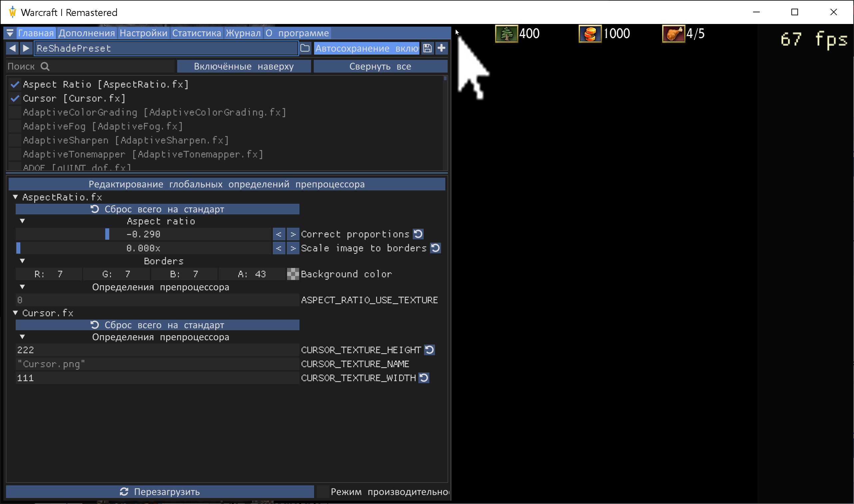Collapse the Borders group
The height and width of the screenshot is (504, 854).
[22, 261]
